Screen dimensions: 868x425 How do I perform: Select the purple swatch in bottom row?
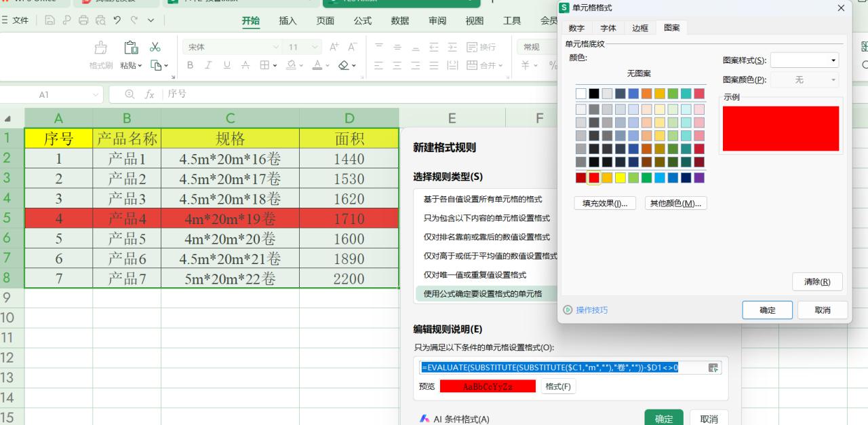pos(699,178)
